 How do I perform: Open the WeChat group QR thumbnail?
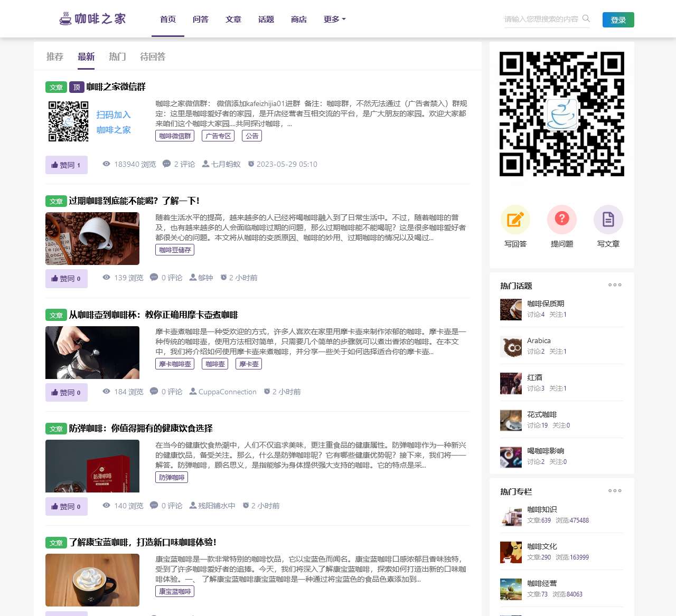92,121
